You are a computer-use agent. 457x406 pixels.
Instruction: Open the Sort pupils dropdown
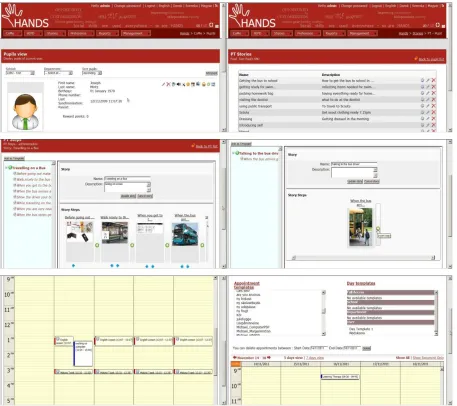coord(92,73)
